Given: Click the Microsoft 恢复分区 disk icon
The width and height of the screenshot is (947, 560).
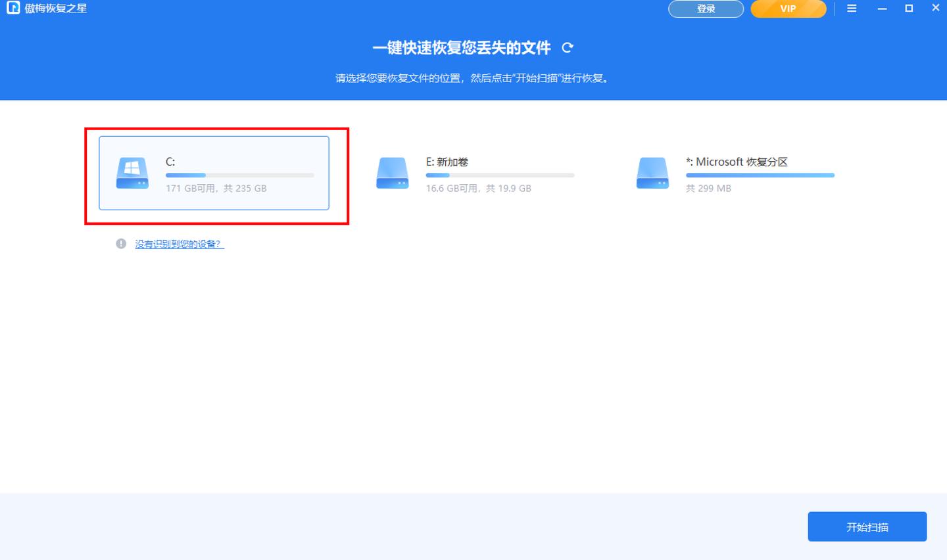Looking at the screenshot, I should pyautogui.click(x=652, y=173).
